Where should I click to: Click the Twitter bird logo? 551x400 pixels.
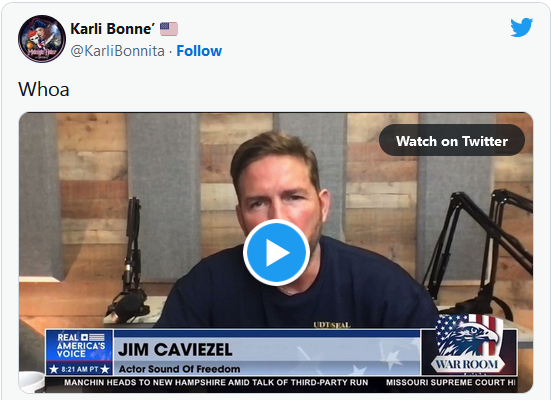point(521,27)
